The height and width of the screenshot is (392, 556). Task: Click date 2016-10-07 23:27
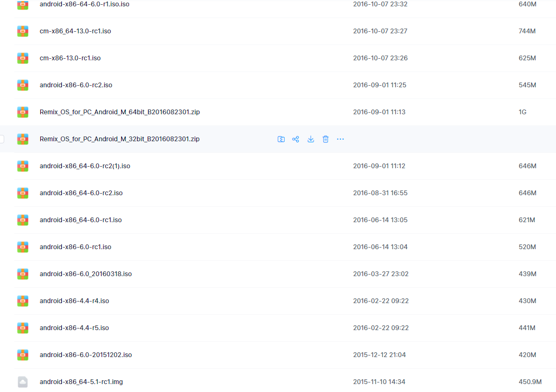[380, 31]
